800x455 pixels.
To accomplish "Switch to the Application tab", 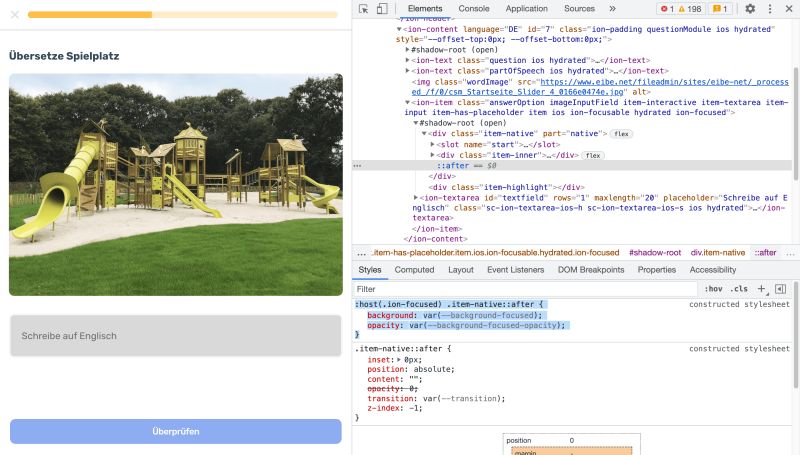I will [x=527, y=9].
